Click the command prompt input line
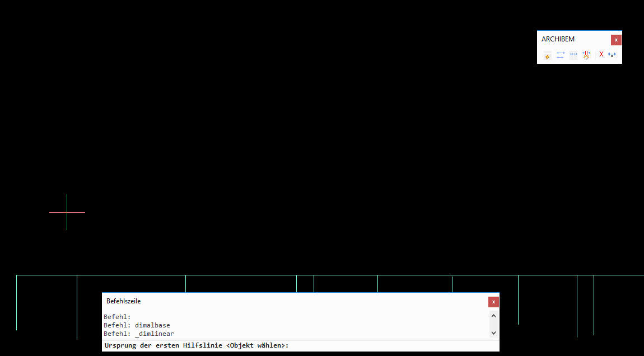The height and width of the screenshot is (356, 644). coord(392,346)
